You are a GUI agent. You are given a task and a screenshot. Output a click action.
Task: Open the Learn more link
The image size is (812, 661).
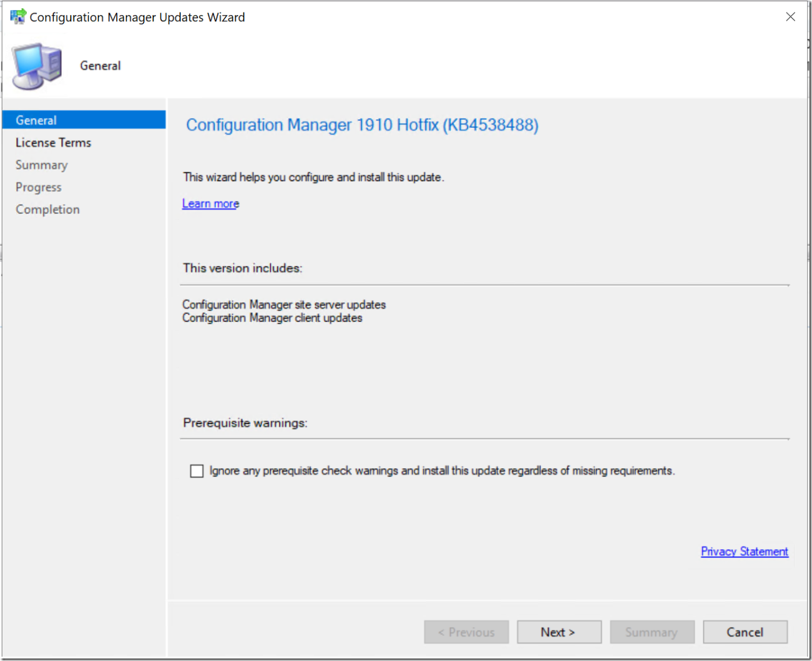pos(210,203)
